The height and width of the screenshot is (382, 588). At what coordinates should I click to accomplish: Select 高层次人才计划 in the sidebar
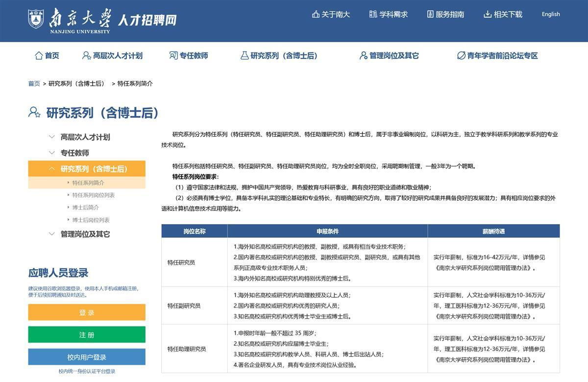(x=85, y=137)
